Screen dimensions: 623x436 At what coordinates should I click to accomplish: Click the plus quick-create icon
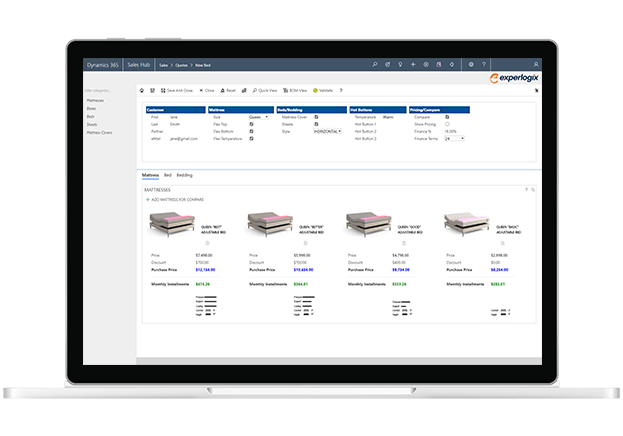pyautogui.click(x=413, y=64)
